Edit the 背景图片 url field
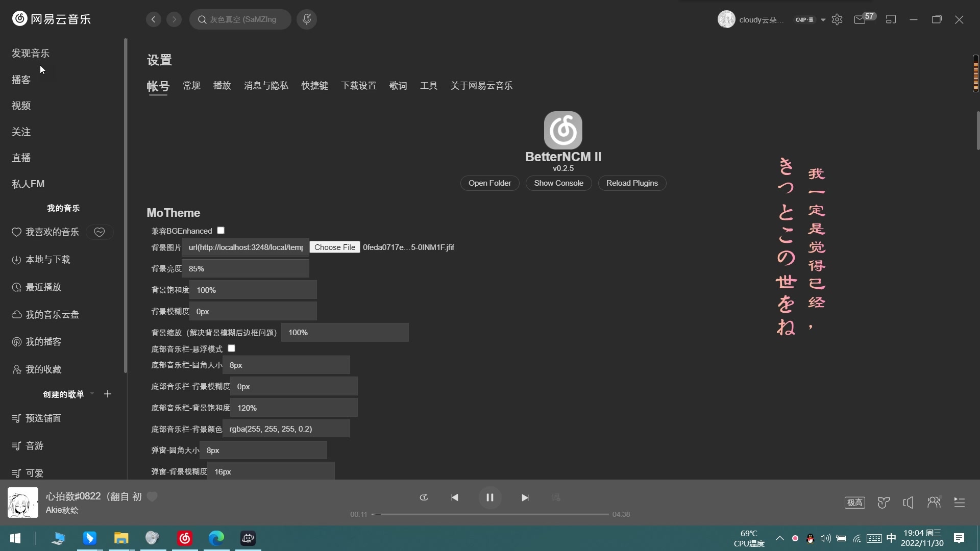Screen dimensions: 980x551 click(x=246, y=247)
